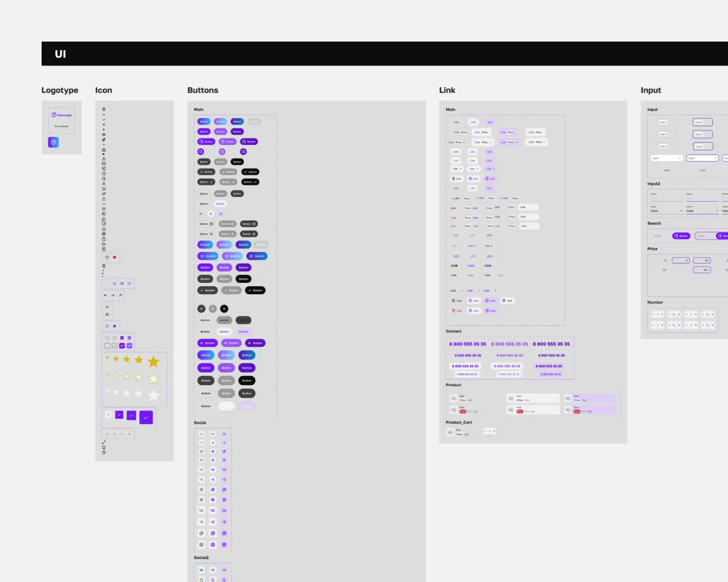The image size is (728, 582).
Task: Select the swap arrows filter icon
Action: [104, 194]
